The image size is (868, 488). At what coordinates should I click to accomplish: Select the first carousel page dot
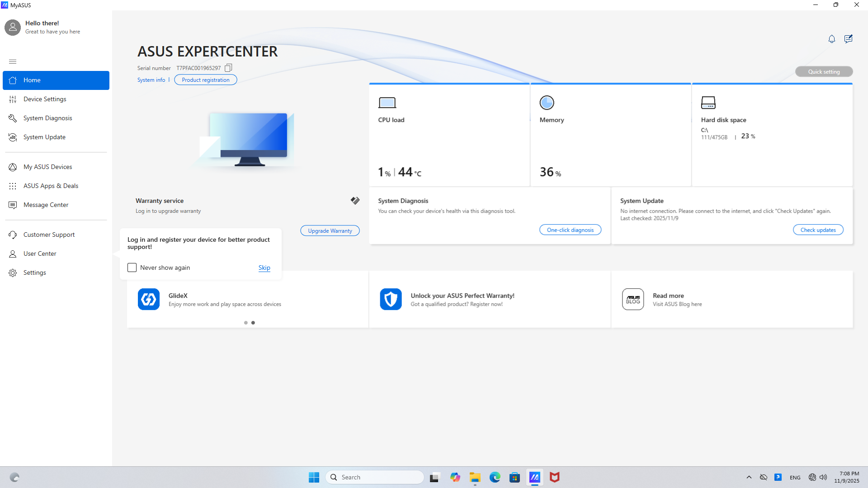click(x=245, y=323)
